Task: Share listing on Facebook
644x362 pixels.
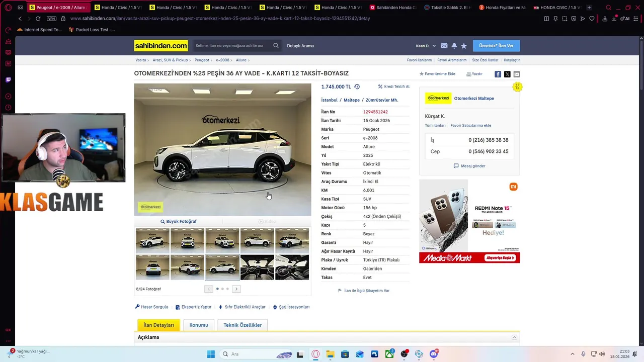Action: coord(498,74)
